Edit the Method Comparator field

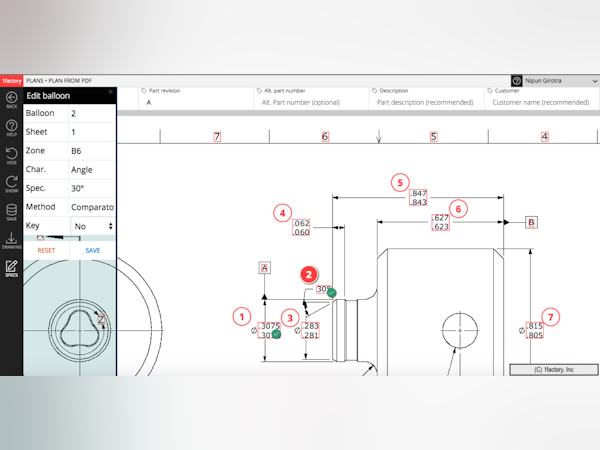92,207
